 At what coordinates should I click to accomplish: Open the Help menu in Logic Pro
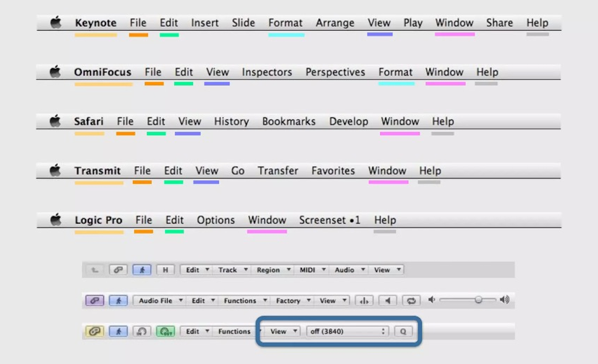pos(385,220)
